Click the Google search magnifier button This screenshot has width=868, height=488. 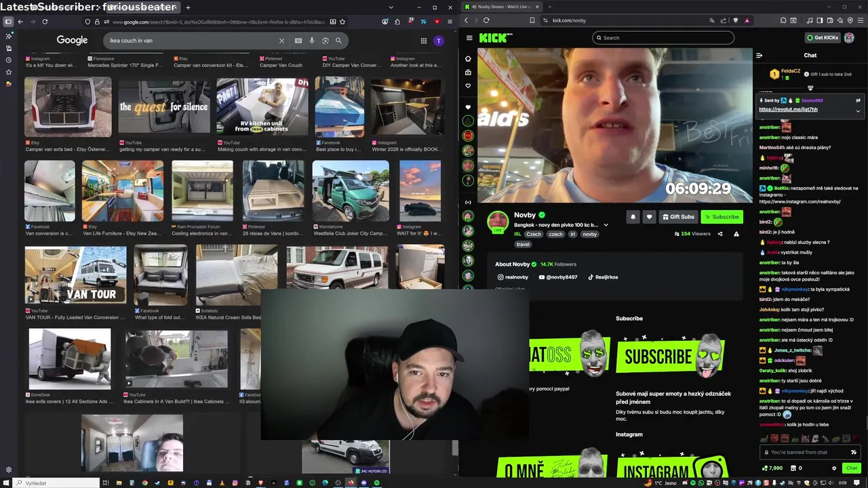pyautogui.click(x=338, y=41)
